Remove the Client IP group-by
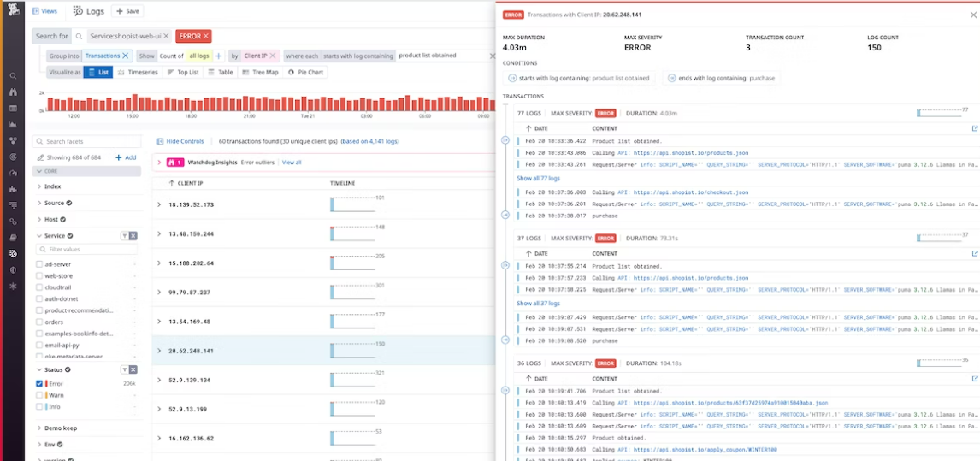This screenshot has width=980, height=461. click(x=273, y=56)
